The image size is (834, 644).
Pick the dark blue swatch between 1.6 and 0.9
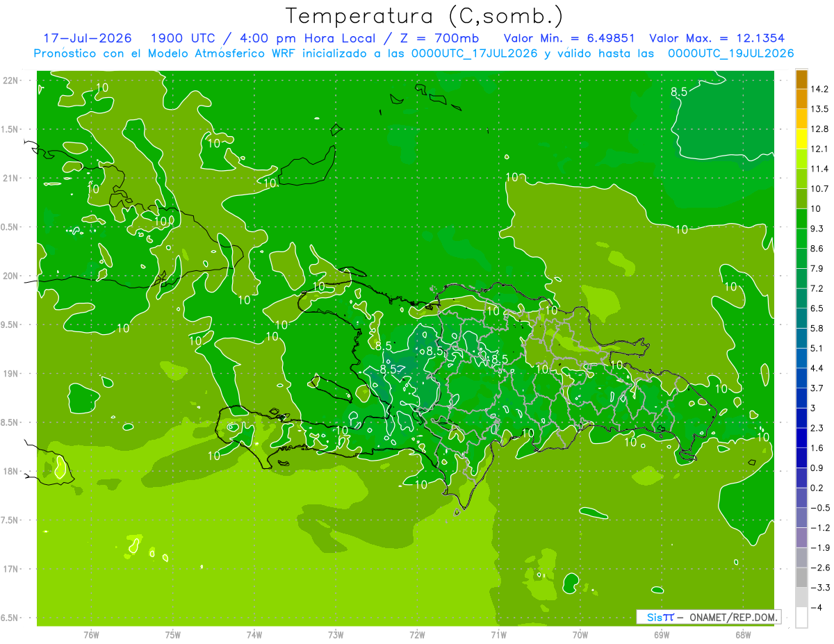pyautogui.click(x=801, y=457)
